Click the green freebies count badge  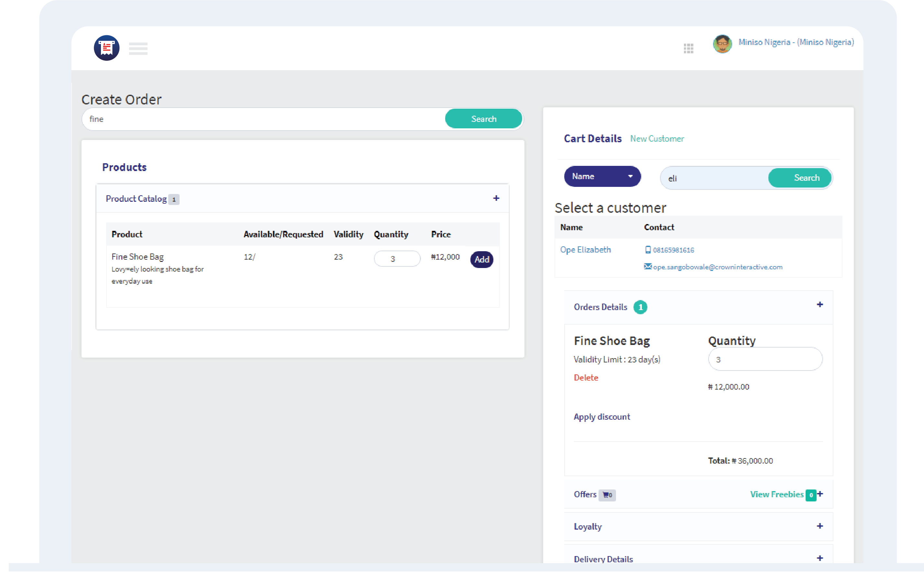[811, 495]
